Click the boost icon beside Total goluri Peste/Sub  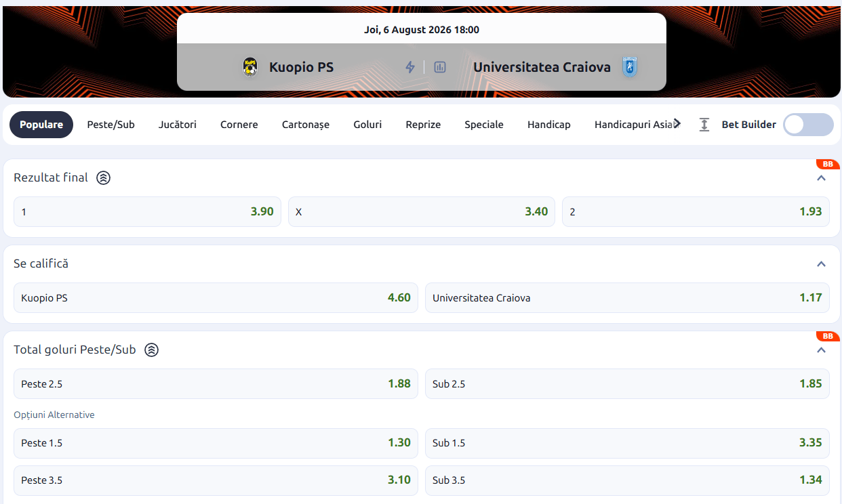coord(152,350)
